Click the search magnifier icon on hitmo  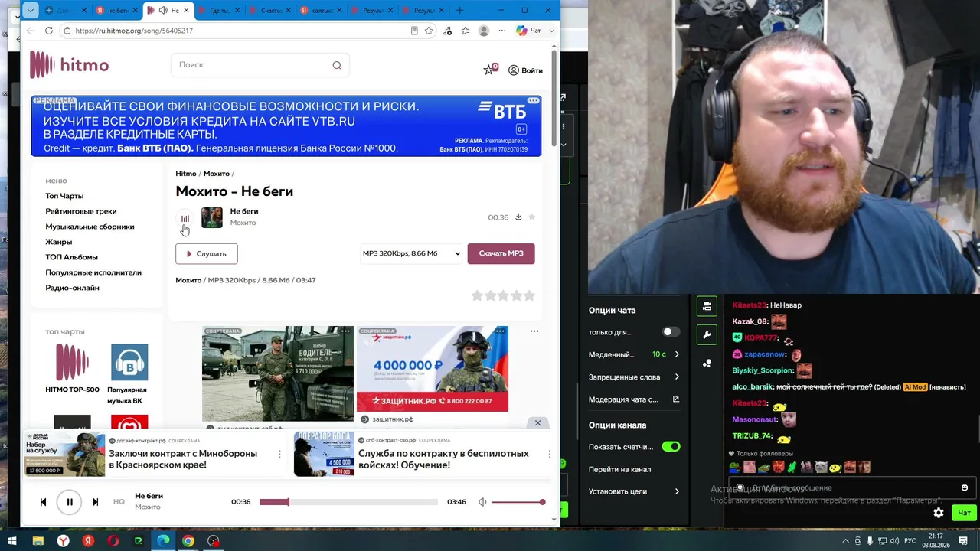pos(337,65)
